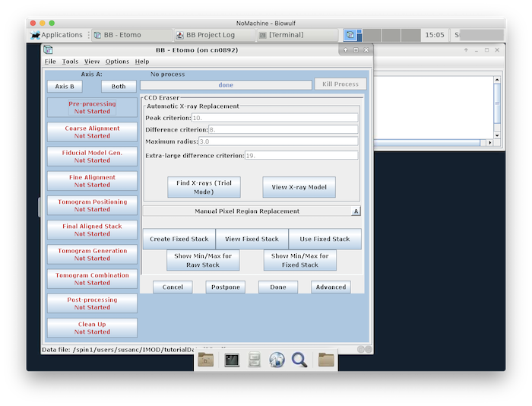Open the home folder icon in dock

[x=206, y=360]
